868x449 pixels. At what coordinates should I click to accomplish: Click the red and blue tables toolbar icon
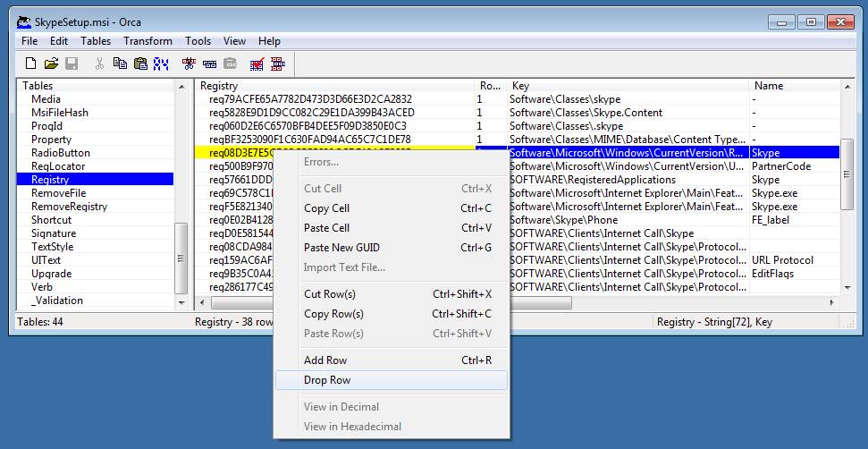pyautogui.click(x=278, y=64)
